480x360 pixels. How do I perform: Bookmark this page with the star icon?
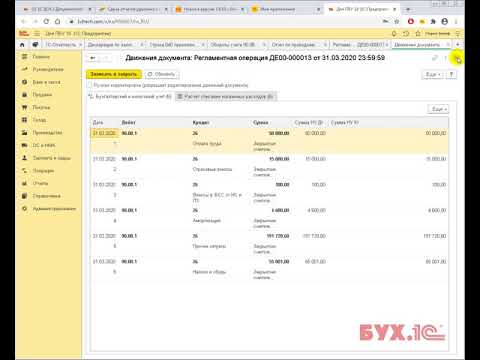coord(397,21)
